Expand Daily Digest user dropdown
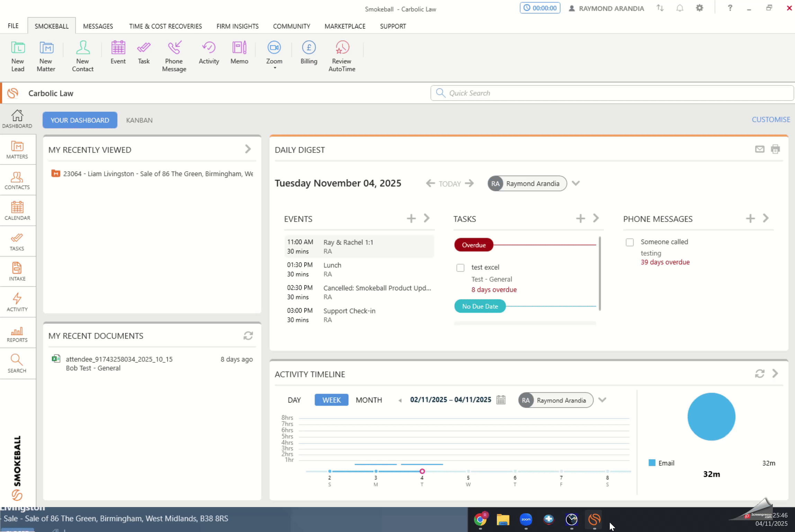Screen dimensions: 795x532 575,183
